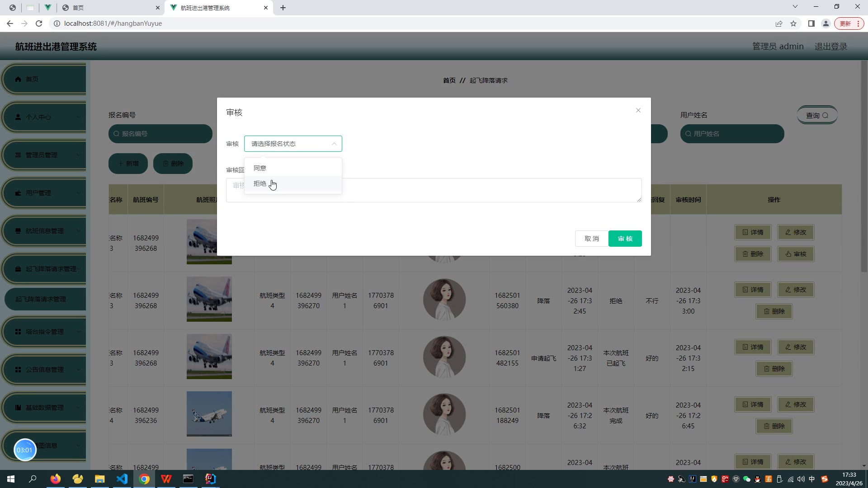Expand the tab search chevron in Chrome
This screenshot has height=488, width=868.
[x=795, y=7]
